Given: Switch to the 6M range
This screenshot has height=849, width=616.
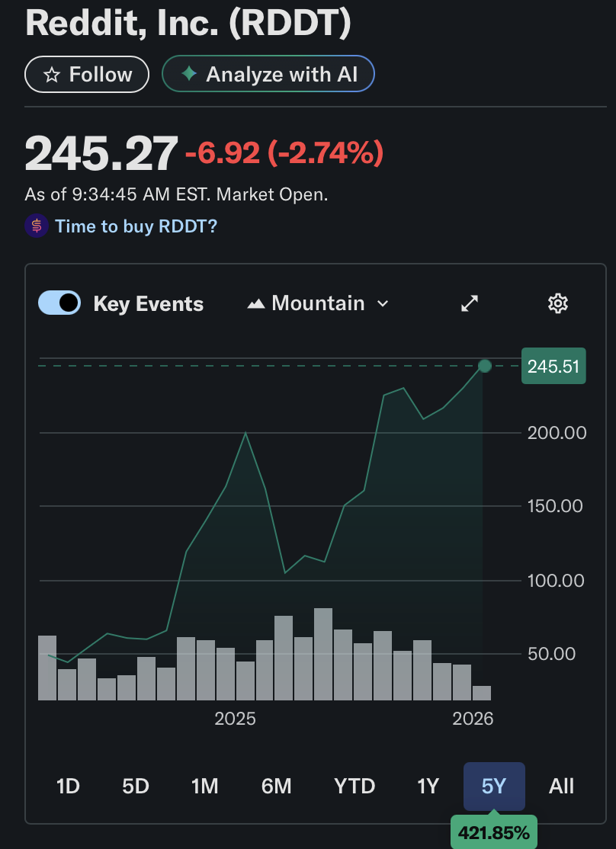Looking at the screenshot, I should pos(276,786).
